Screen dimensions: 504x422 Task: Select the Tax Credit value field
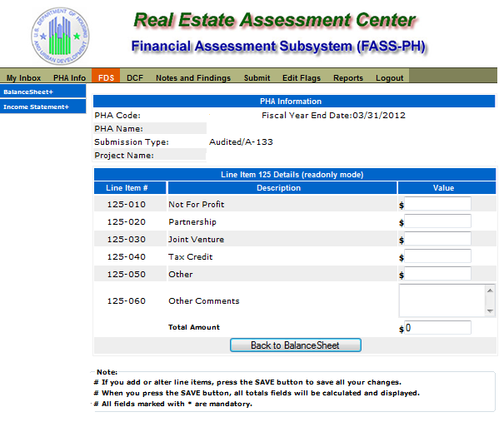click(x=437, y=256)
